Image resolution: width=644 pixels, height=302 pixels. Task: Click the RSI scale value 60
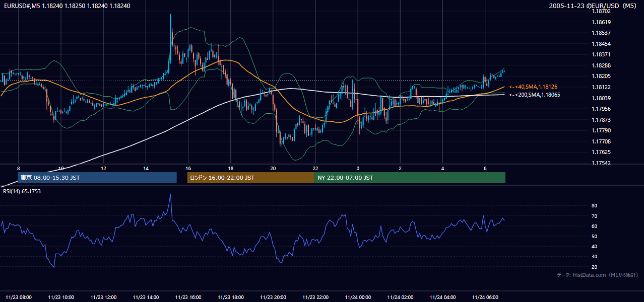(594, 226)
